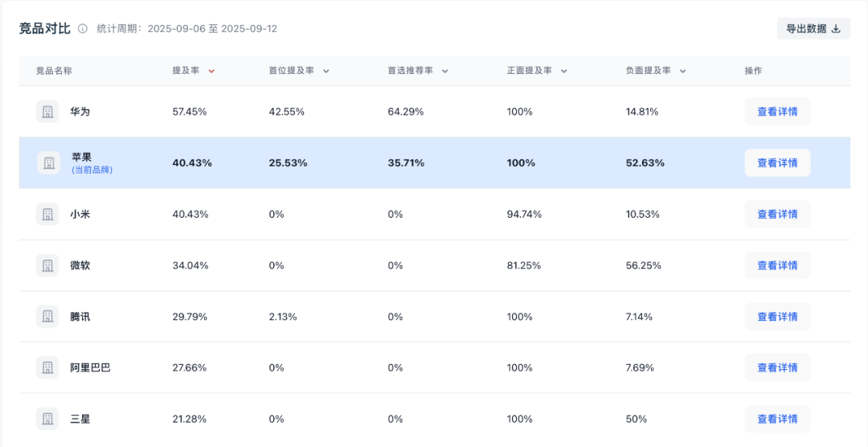
Task: Open 查看详情 for 苹果
Action: [777, 163]
